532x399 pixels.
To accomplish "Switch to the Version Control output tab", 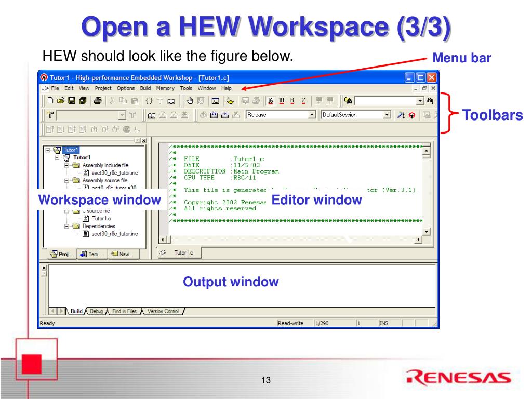I will [163, 311].
